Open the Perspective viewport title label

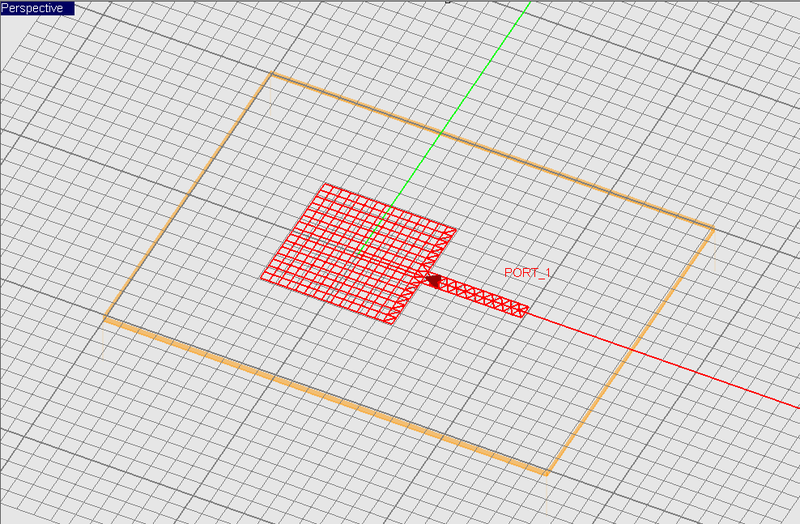tap(37, 8)
